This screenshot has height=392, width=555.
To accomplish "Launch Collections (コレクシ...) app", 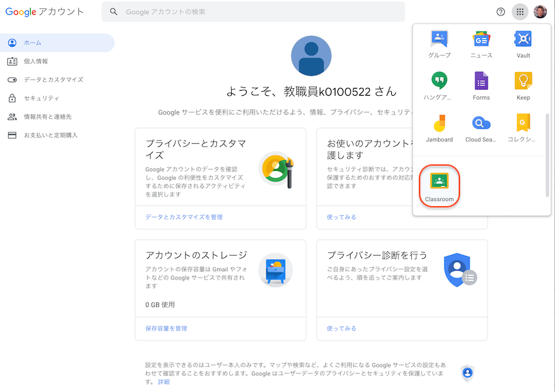I will (x=523, y=128).
